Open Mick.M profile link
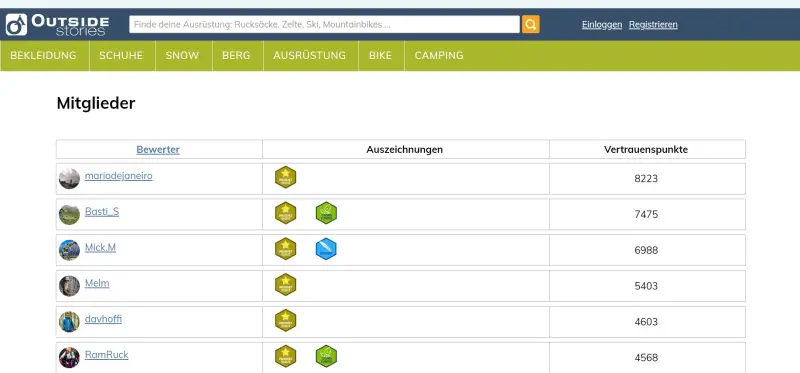 100,247
